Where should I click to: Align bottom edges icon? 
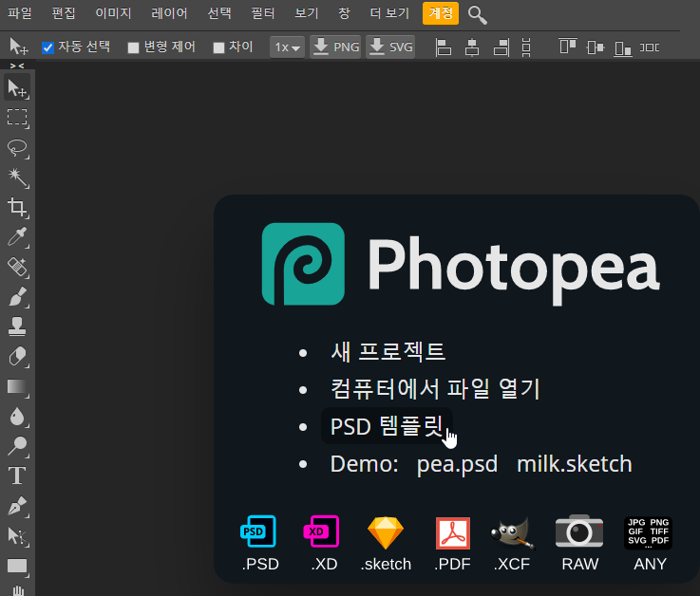click(x=623, y=47)
